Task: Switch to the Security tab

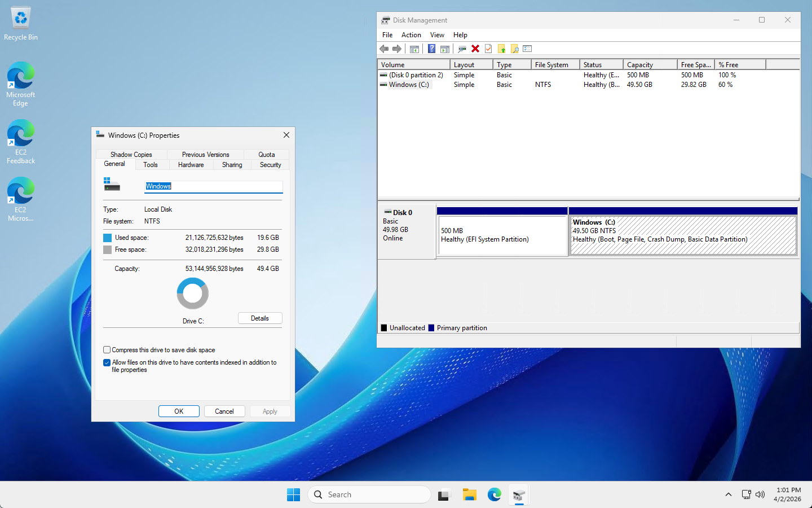Action: click(x=270, y=165)
